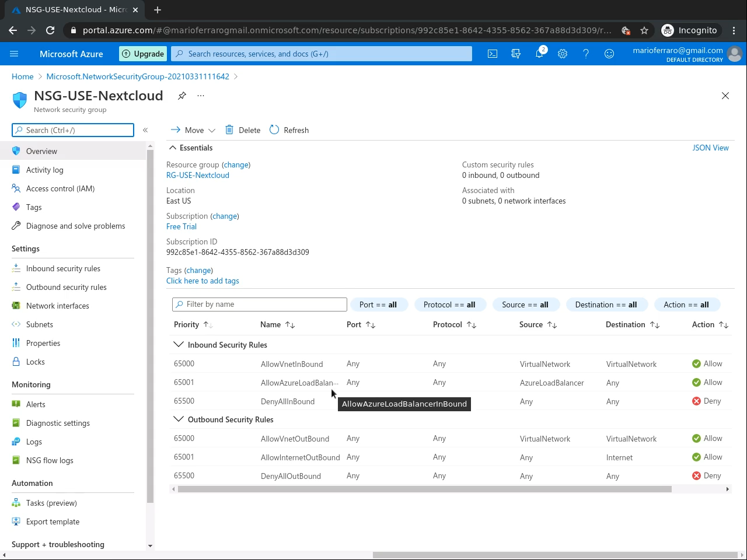Close the NSG-USE-Nextcloud blade

click(725, 96)
